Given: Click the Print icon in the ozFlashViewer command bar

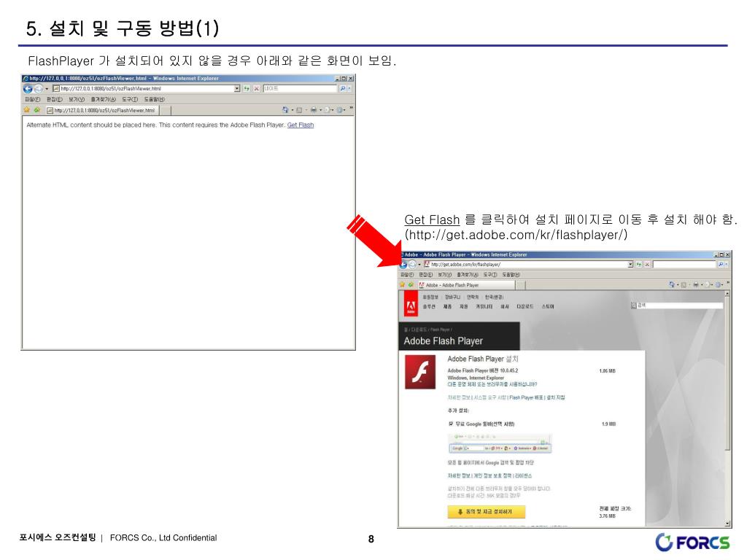Looking at the screenshot, I should [314, 110].
